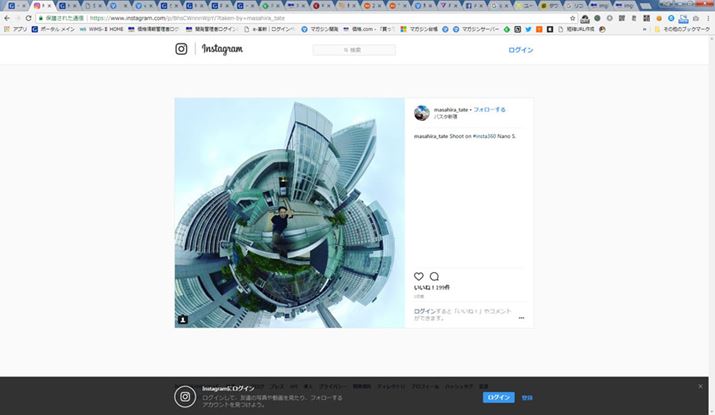The height and width of the screenshot is (415, 715).
Task: Open the WIMS-II HOME bookmark
Action: tap(101, 29)
